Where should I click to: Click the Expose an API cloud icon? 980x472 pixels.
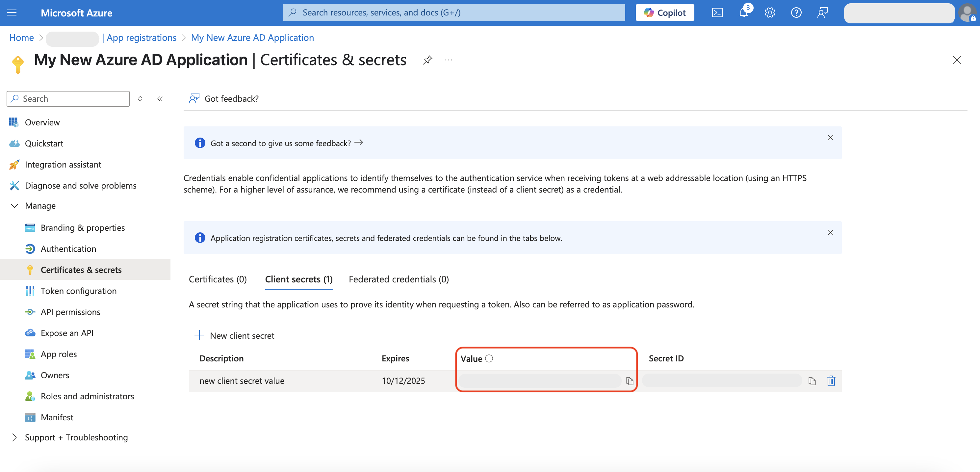point(30,333)
